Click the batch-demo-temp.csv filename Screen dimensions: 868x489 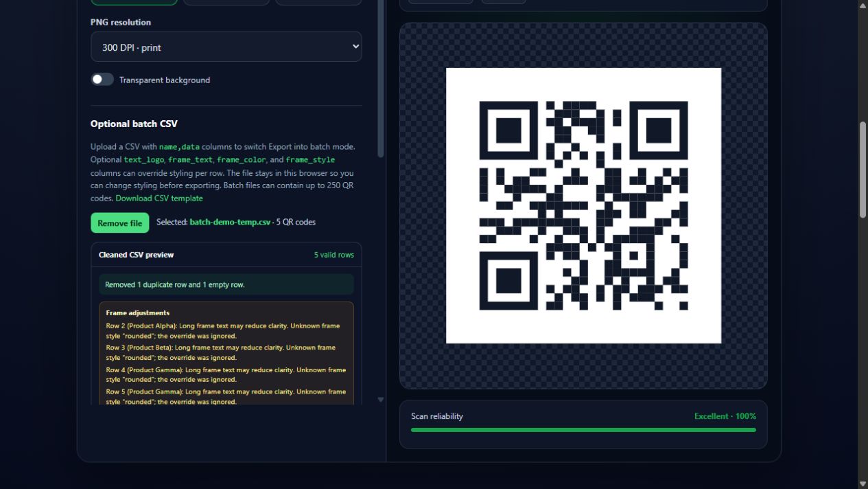[x=230, y=223]
